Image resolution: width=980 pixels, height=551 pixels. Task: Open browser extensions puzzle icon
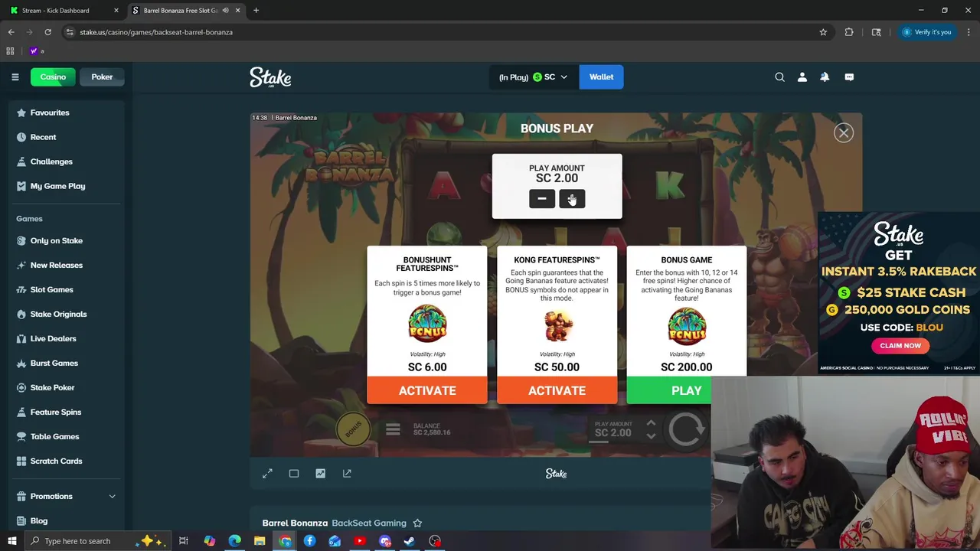pyautogui.click(x=849, y=32)
